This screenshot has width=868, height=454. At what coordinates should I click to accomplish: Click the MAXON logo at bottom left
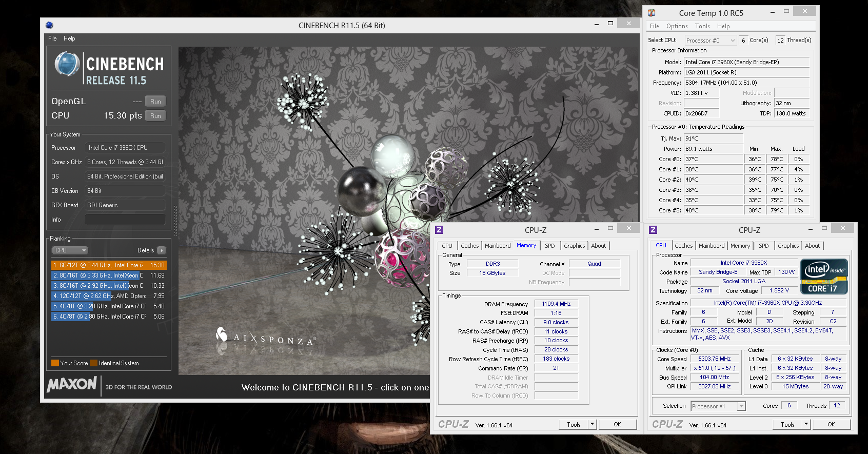point(72,384)
